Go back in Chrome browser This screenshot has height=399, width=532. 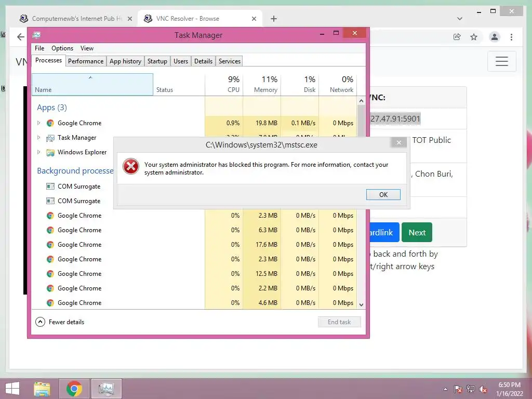(21, 37)
